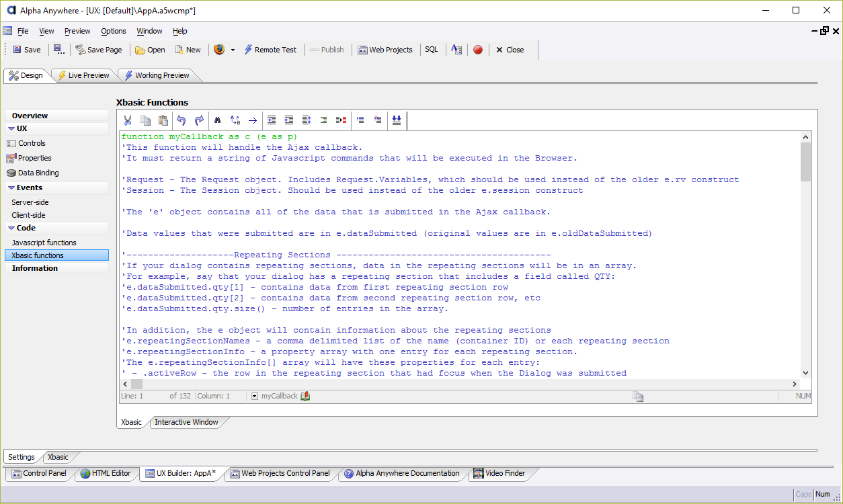Image resolution: width=843 pixels, height=504 pixels.
Task: Select the Settings tab at bottom
Action: point(21,457)
